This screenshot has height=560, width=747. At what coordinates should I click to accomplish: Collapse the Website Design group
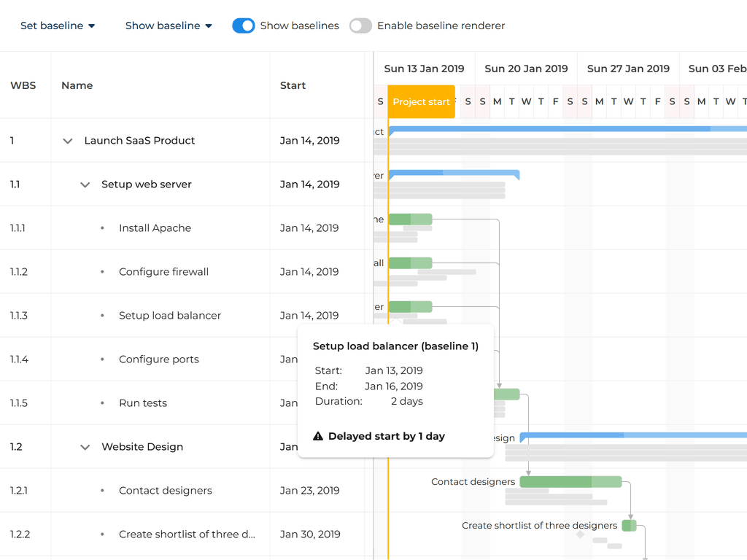[x=85, y=447]
